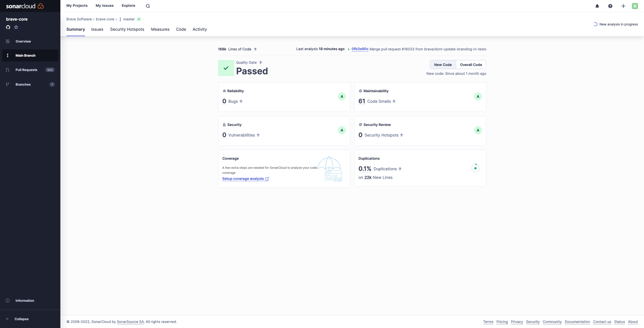Click the SonarCloud logo
Viewport: 644px width, 328px height.
point(24,6)
